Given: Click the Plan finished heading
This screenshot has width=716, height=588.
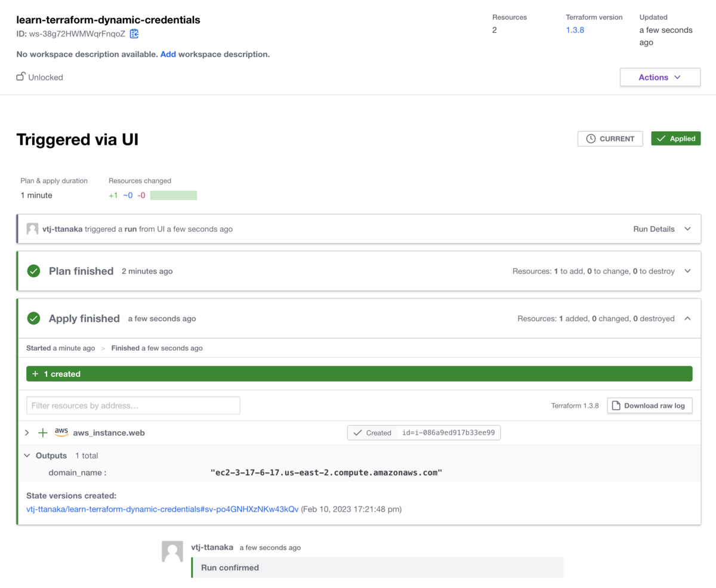Looking at the screenshot, I should [81, 271].
